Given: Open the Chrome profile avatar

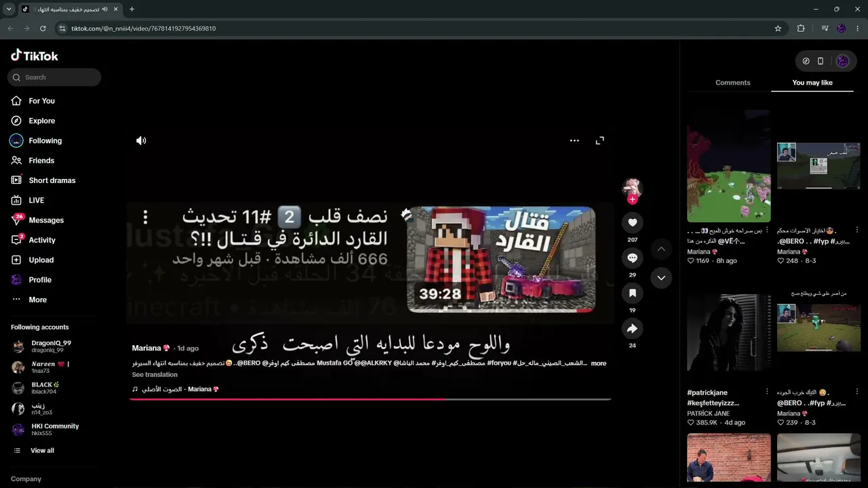Looking at the screenshot, I should click(x=842, y=28).
